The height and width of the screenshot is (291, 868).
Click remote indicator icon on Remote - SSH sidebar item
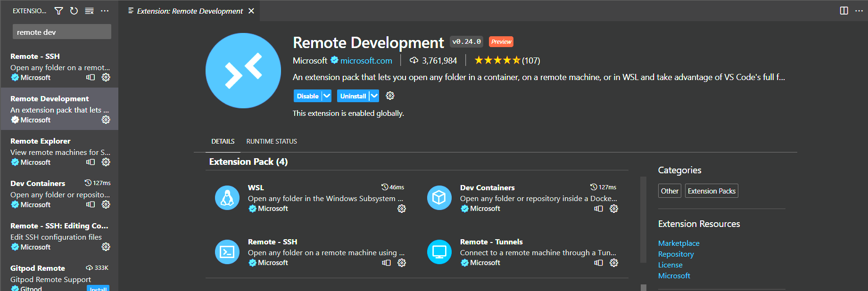(91, 77)
